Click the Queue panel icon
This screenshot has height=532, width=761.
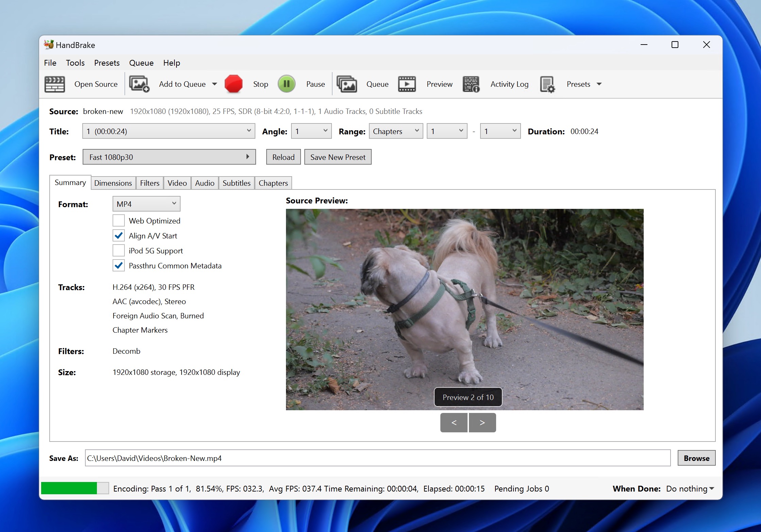point(348,83)
